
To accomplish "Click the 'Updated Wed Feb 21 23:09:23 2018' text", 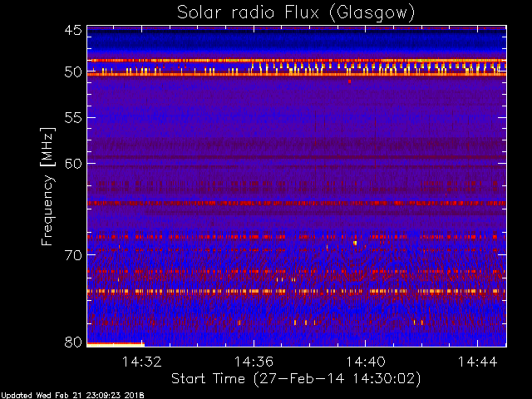I will click(72, 396).
